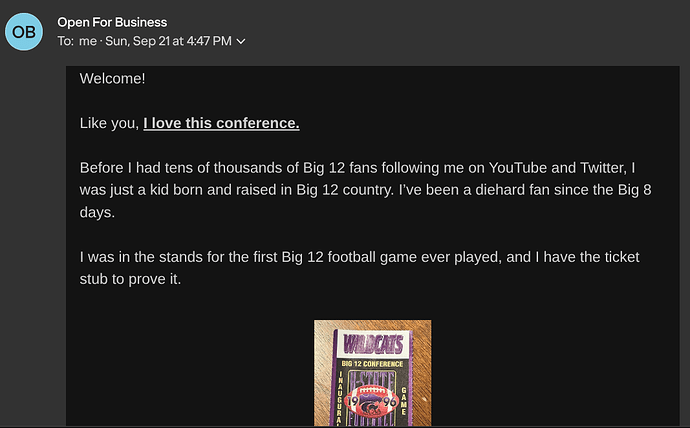Screen dimensions: 690x428
Task: Click the sender name Open For Business
Action: point(112,22)
